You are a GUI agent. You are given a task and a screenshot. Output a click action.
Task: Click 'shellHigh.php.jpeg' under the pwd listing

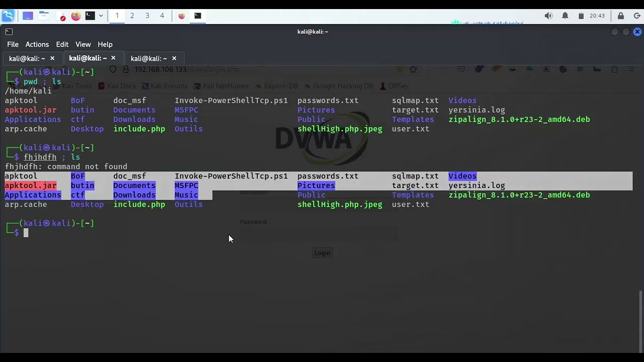340,129
